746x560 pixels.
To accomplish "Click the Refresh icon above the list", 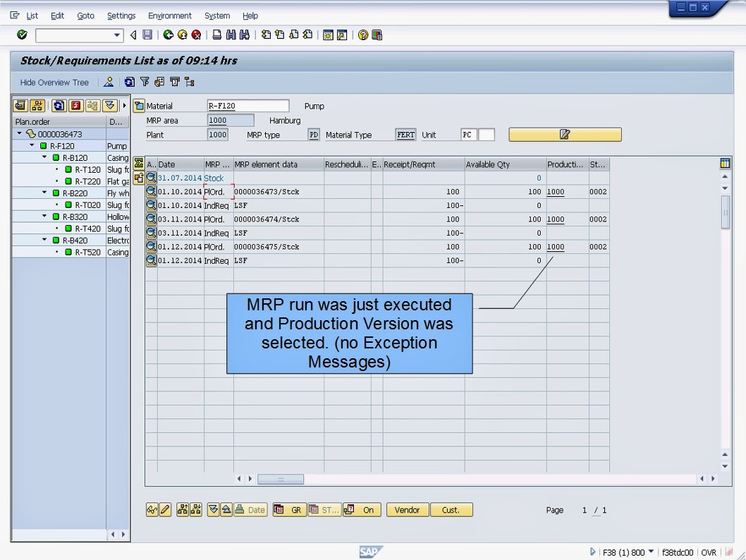I will 130,82.
